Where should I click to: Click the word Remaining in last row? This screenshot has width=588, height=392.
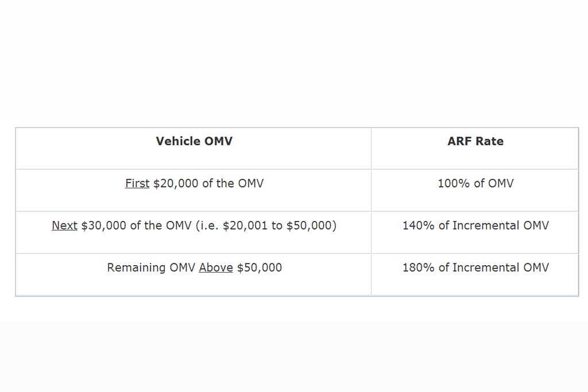(x=136, y=267)
